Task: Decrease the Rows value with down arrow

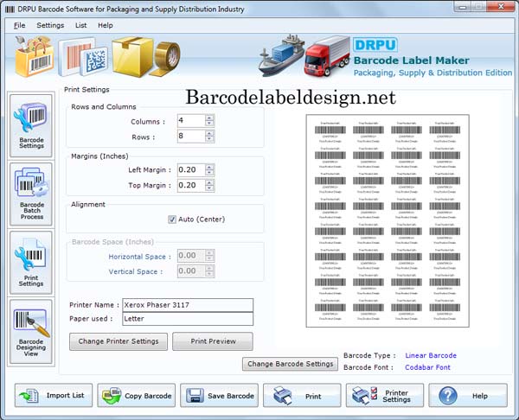Action: (209, 139)
